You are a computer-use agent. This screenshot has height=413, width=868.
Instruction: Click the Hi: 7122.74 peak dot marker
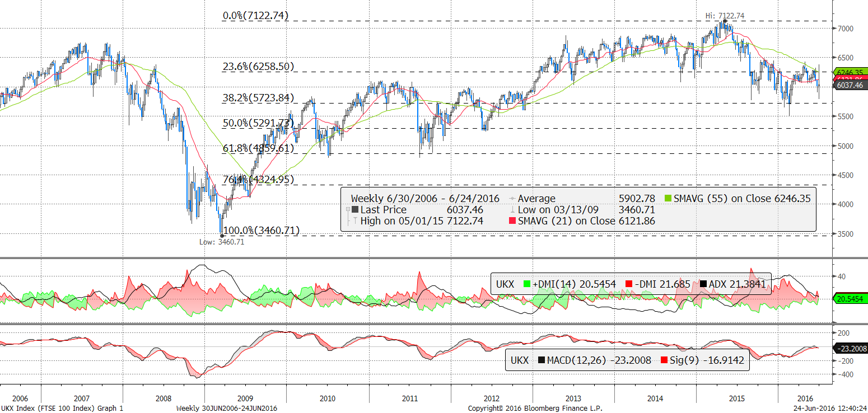tap(725, 21)
